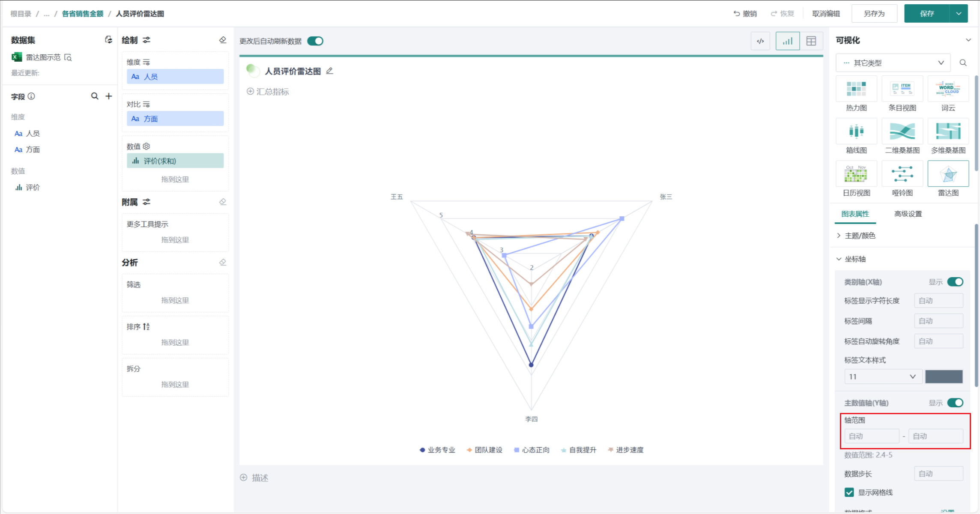Open label font size 11 dropdown
This screenshot has height=514, width=980.
pyautogui.click(x=883, y=377)
